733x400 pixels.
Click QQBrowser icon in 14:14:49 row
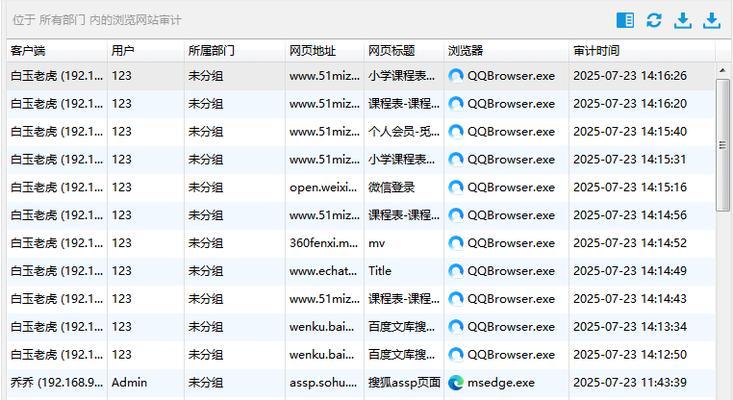[455, 271]
